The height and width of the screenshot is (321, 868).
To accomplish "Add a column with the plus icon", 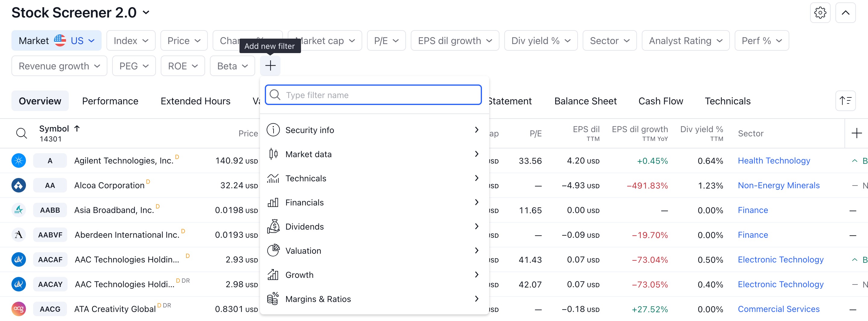I will pos(856,133).
